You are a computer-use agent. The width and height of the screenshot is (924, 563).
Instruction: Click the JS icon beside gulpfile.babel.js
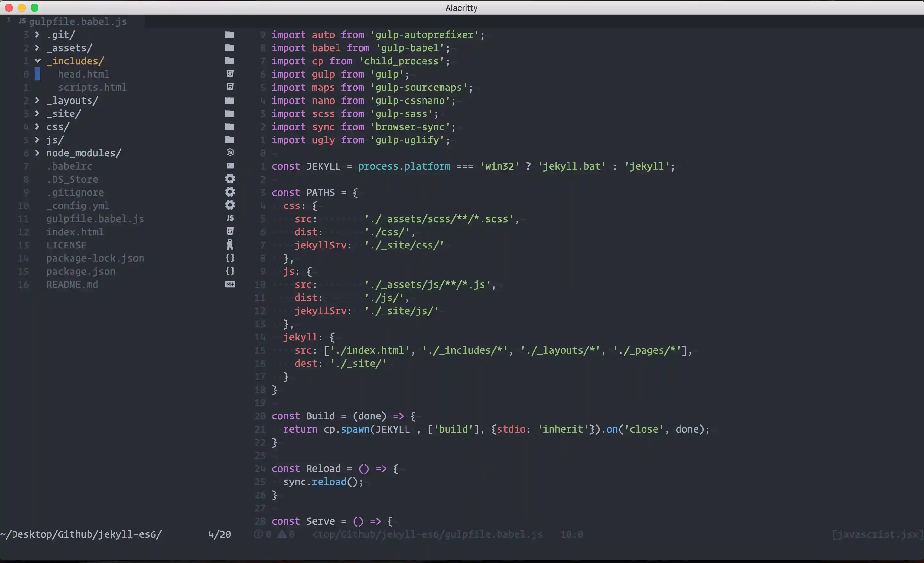point(230,218)
